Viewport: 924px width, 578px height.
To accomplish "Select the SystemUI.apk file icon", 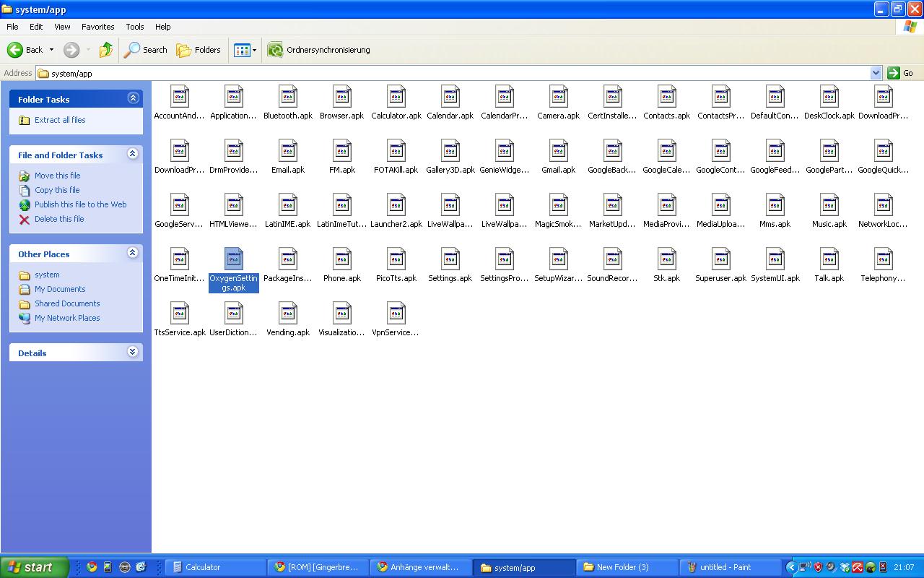I will point(775,259).
